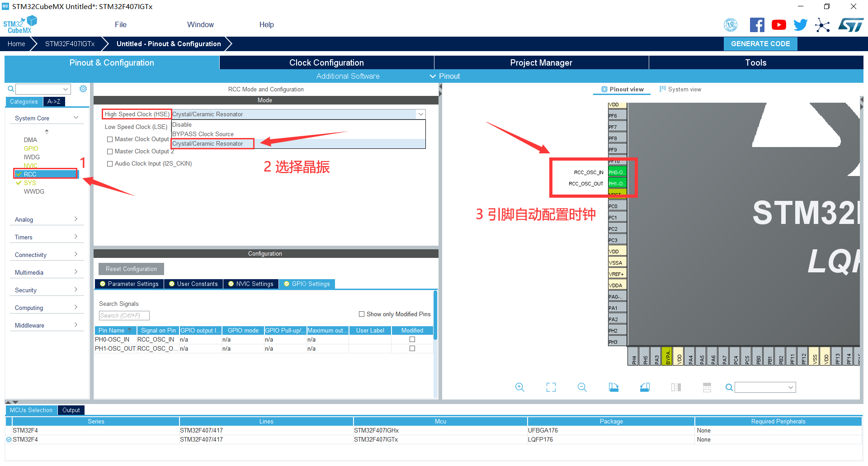Click Reset Configuration button
This screenshot has width=868, height=466.
(131, 269)
